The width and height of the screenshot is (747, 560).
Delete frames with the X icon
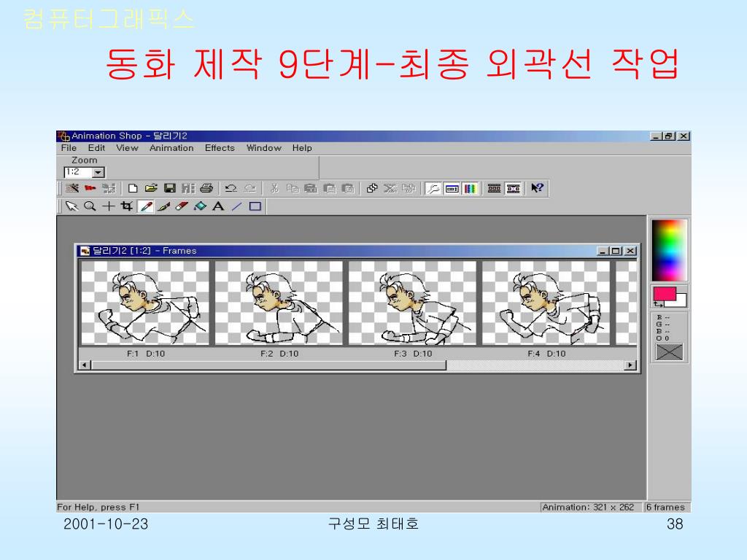pos(390,189)
